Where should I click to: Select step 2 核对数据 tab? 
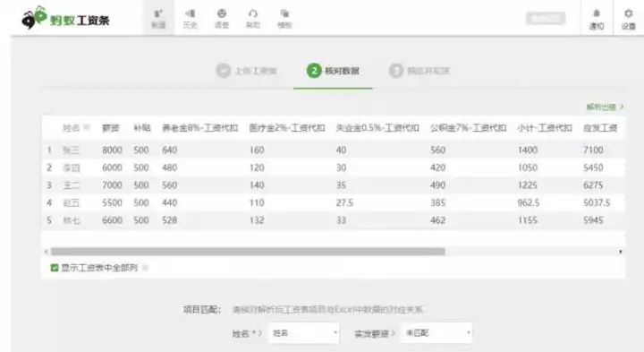pos(333,71)
